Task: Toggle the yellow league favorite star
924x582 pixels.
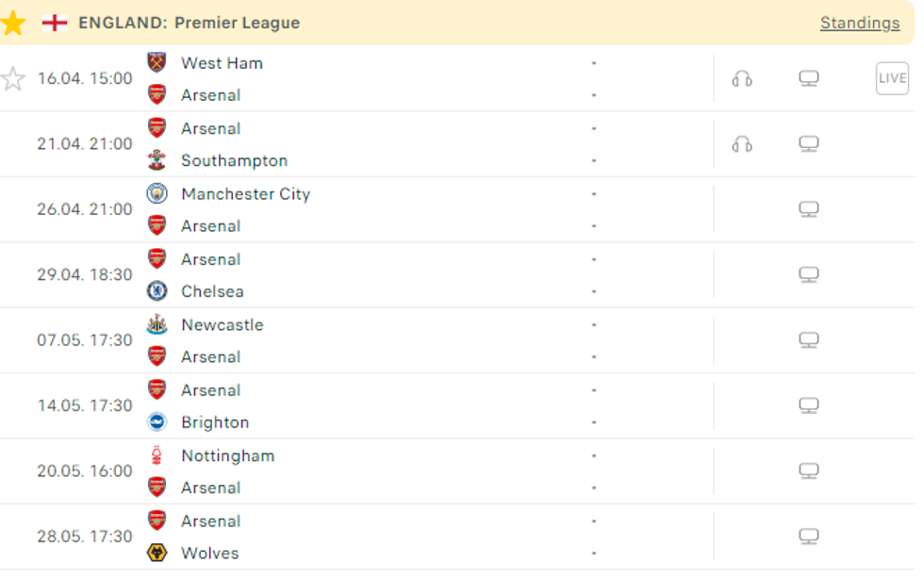Action: [x=12, y=23]
